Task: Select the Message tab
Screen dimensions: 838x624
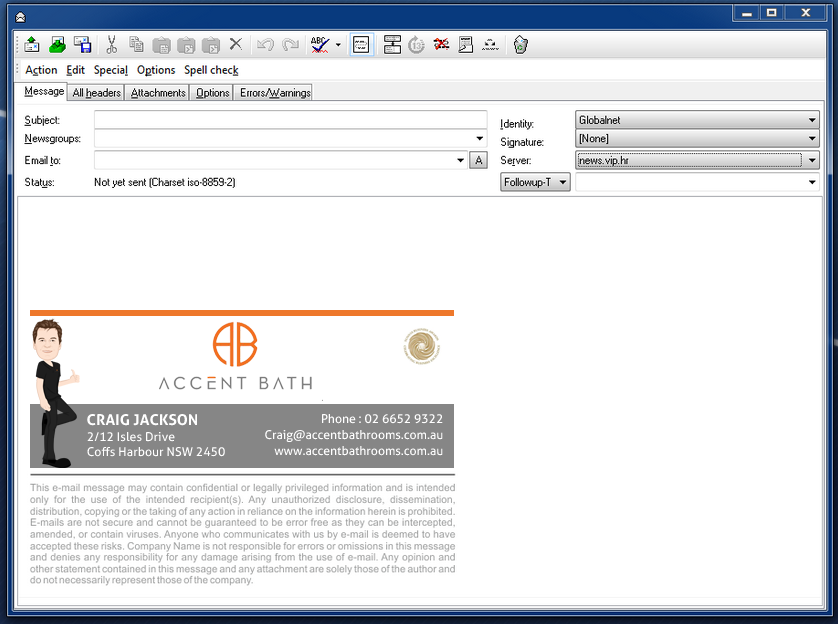Action: pyautogui.click(x=44, y=91)
